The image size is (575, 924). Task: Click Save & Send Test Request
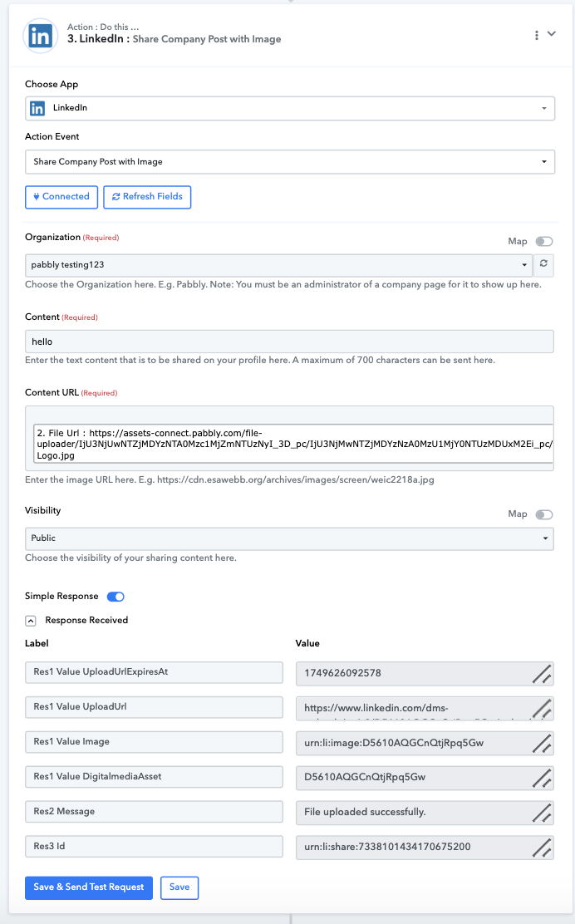click(89, 887)
